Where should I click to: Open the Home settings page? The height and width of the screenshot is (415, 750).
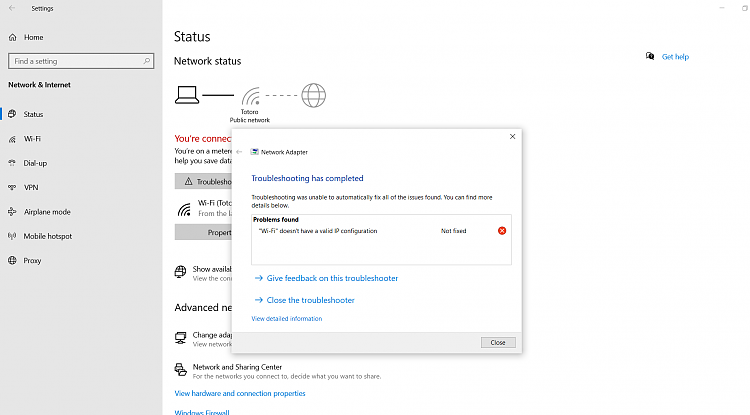[x=33, y=37]
